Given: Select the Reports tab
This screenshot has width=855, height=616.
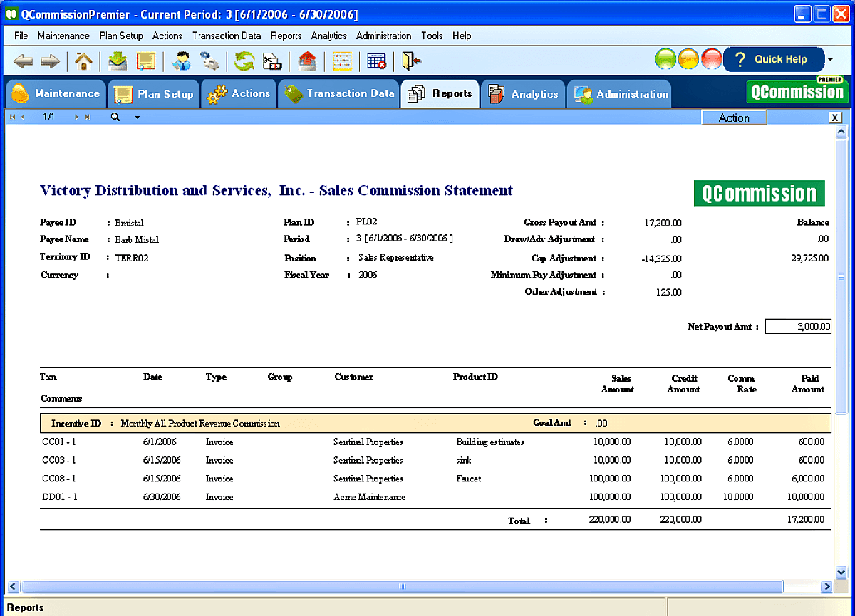Looking at the screenshot, I should (440, 94).
